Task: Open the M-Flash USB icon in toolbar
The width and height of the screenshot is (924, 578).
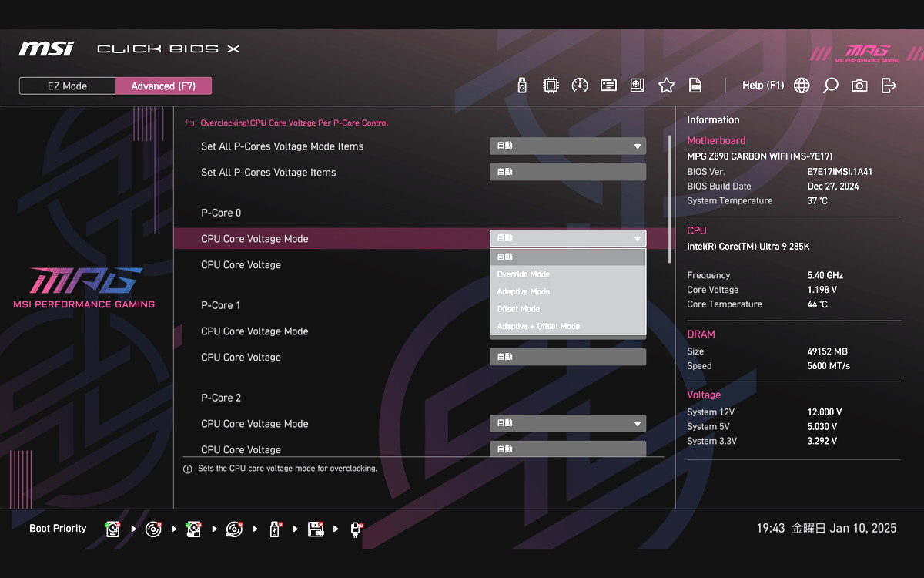Action: click(522, 86)
